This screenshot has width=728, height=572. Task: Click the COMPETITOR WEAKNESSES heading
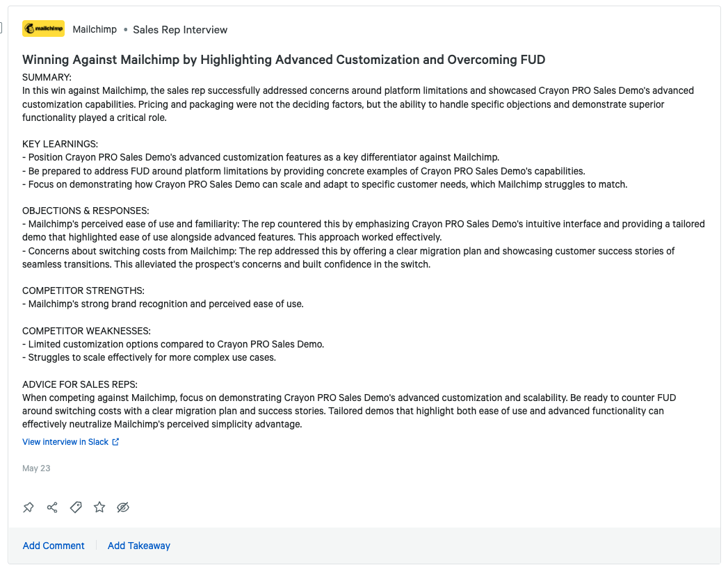click(86, 331)
